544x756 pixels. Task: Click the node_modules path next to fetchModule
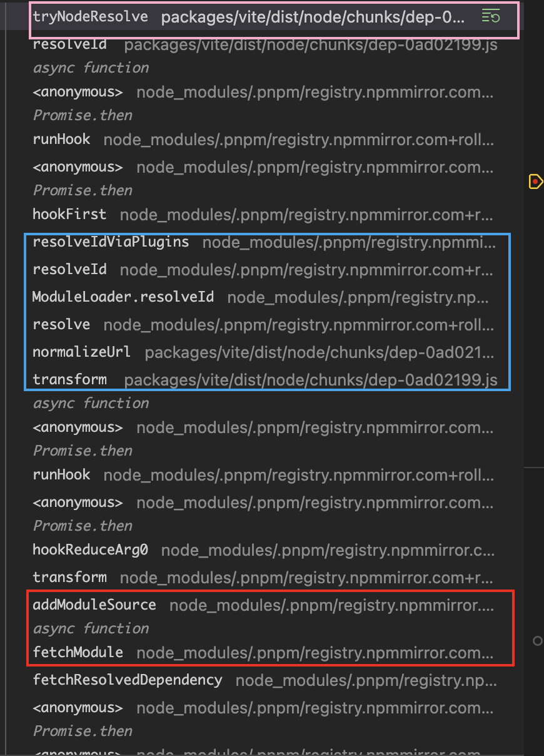(315, 653)
